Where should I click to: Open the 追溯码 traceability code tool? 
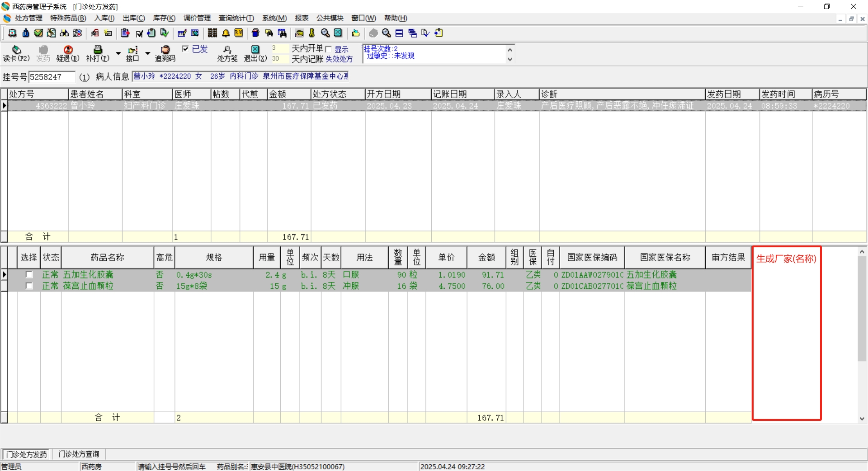pos(165,50)
